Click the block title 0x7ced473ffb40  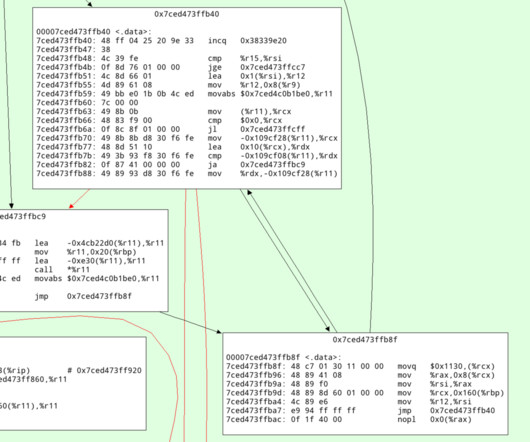click(187, 14)
